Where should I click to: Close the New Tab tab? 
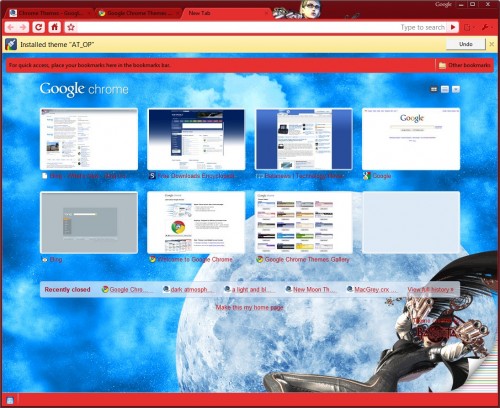[x=266, y=13]
